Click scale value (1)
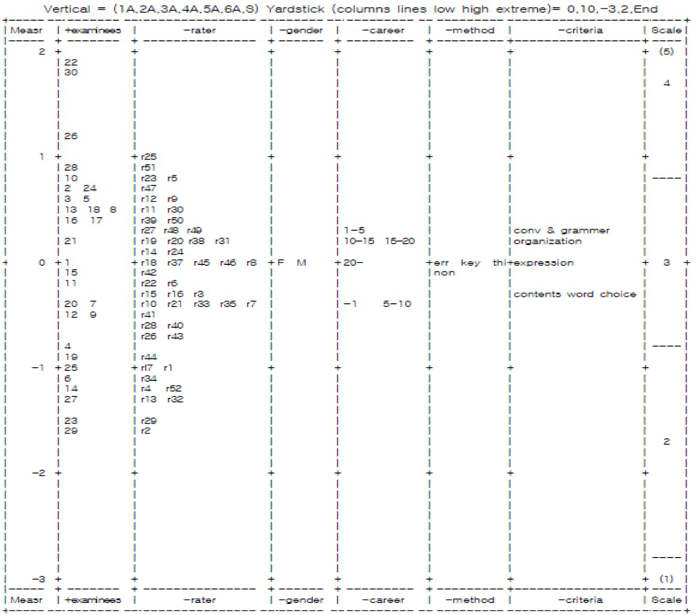 tap(666, 579)
